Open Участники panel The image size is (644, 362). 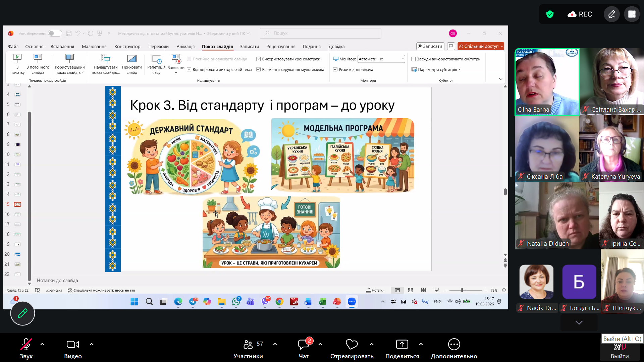click(248, 349)
